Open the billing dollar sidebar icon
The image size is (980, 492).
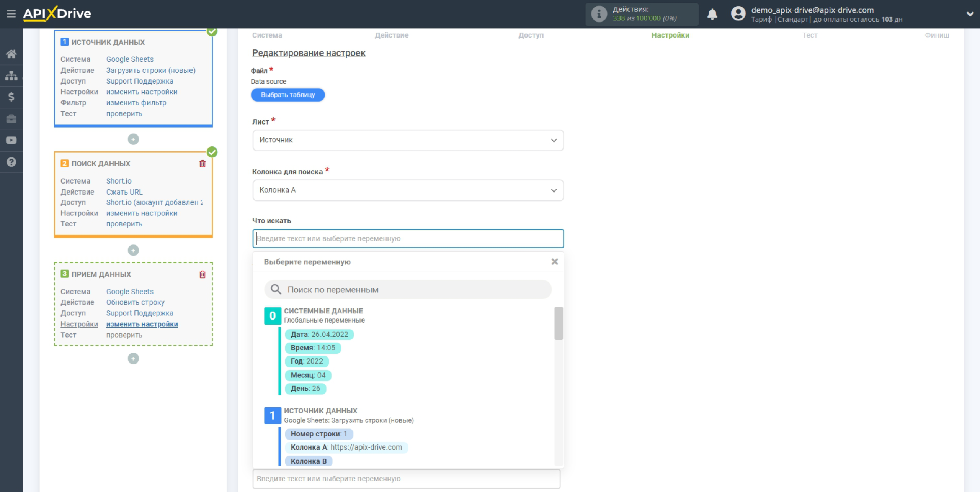(11, 97)
